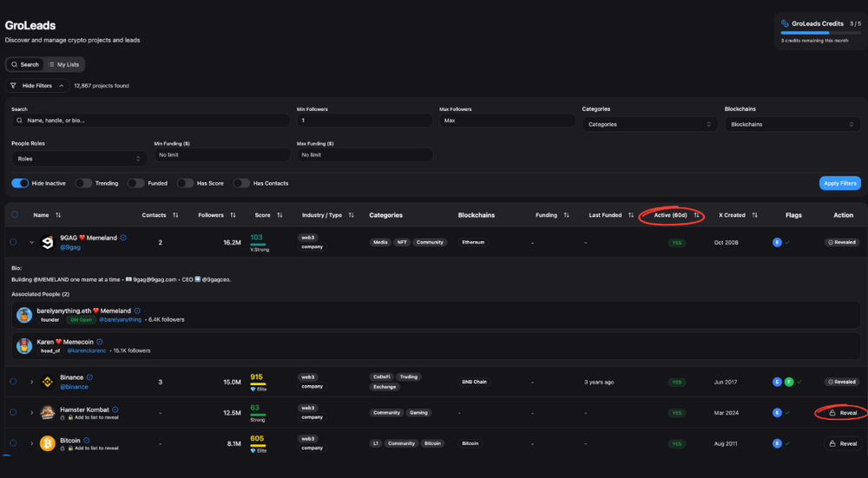
Task: Open the @binance handle link
Action: (74, 387)
